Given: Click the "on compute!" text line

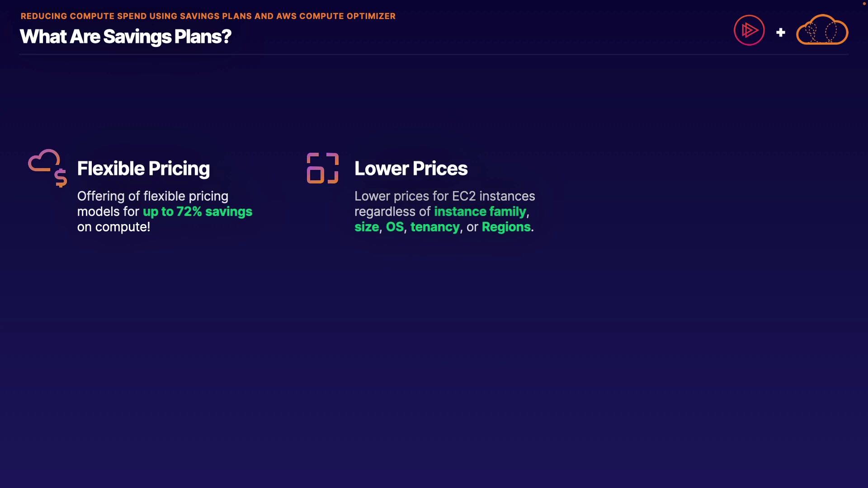Looking at the screenshot, I should pyautogui.click(x=113, y=227).
